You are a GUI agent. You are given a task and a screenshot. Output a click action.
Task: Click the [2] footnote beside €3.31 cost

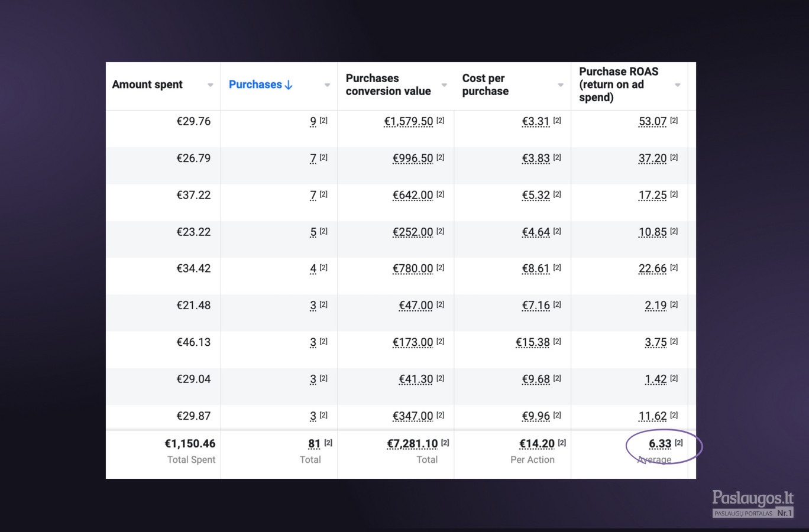557,120
